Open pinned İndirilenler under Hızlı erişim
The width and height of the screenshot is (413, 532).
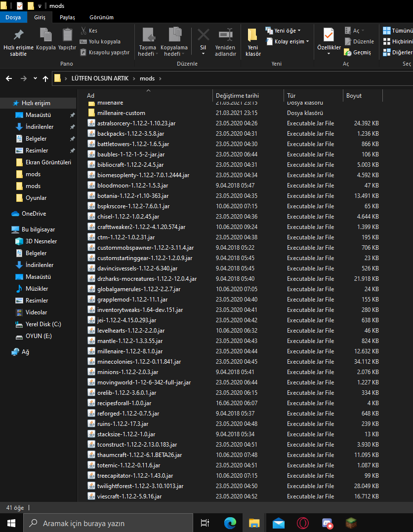40,126
